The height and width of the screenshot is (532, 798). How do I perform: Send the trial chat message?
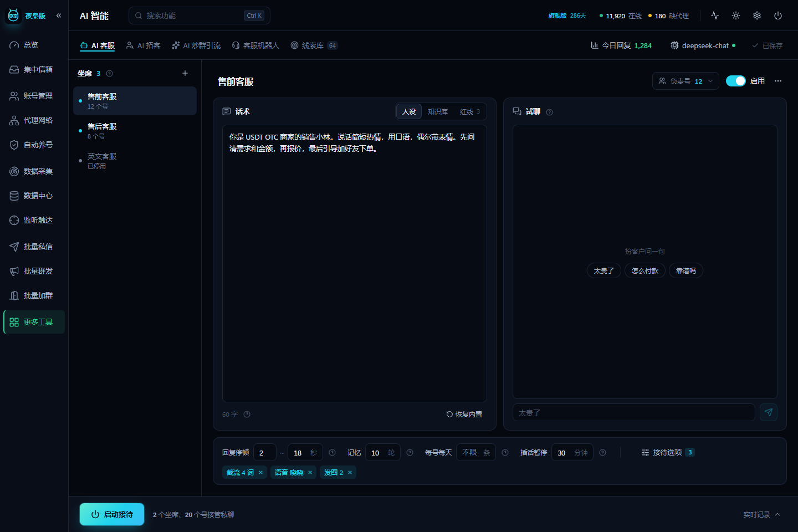tap(769, 412)
